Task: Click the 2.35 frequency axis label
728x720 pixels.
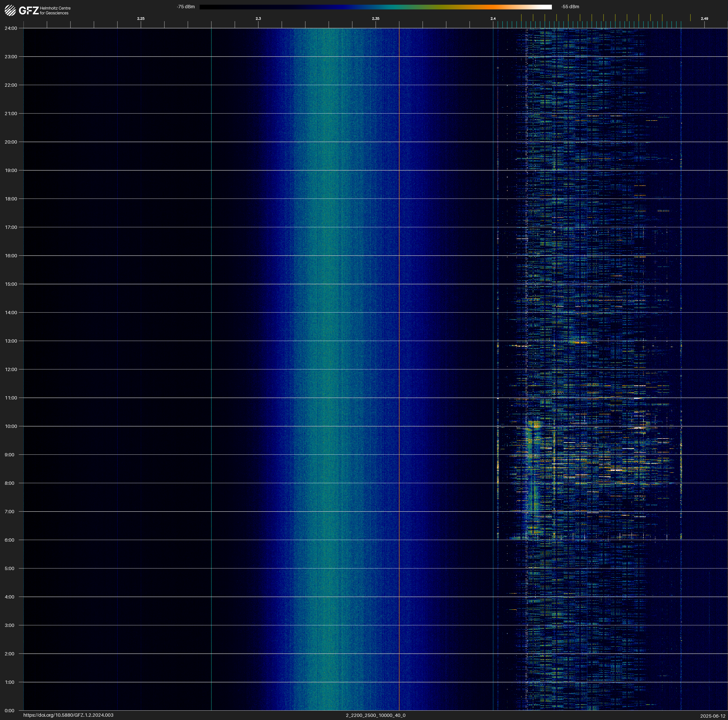Action: tap(375, 19)
